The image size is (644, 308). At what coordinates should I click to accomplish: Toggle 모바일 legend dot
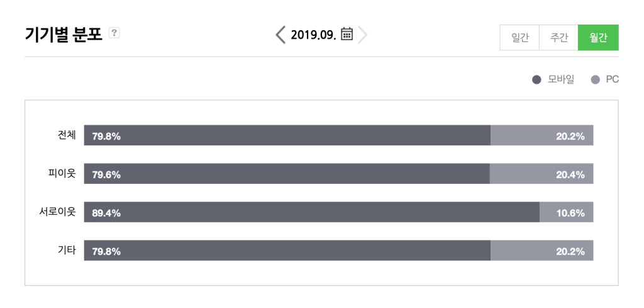click(536, 80)
